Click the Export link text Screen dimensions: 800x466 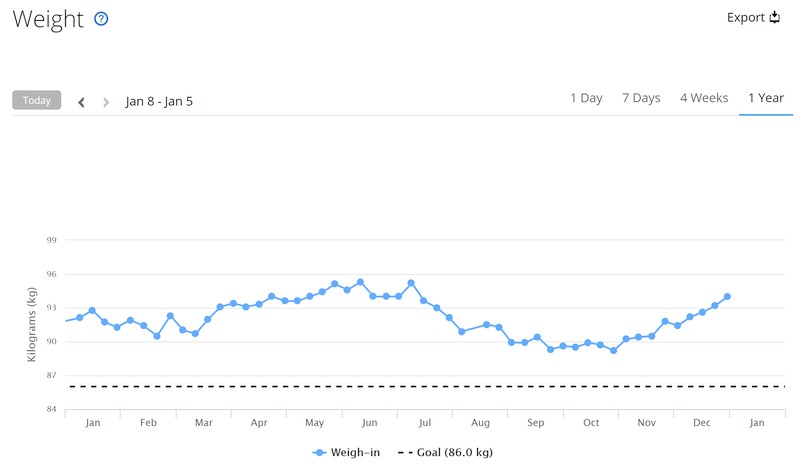click(746, 18)
